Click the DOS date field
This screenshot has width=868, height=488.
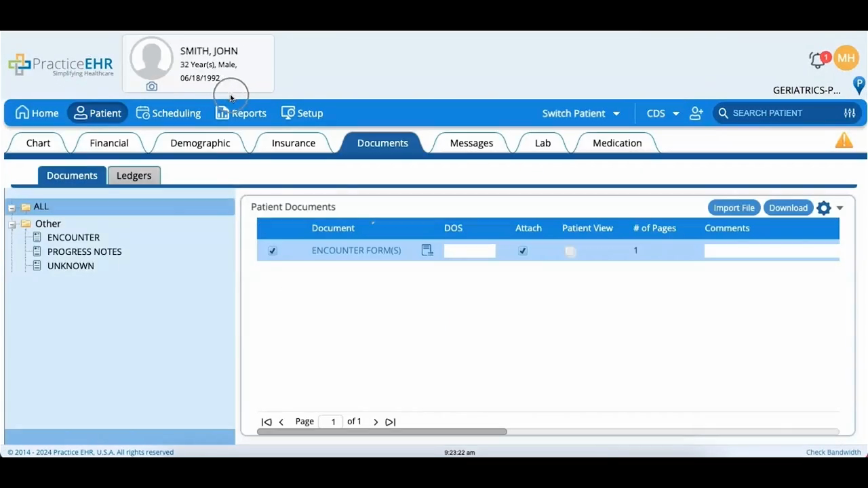469,251
